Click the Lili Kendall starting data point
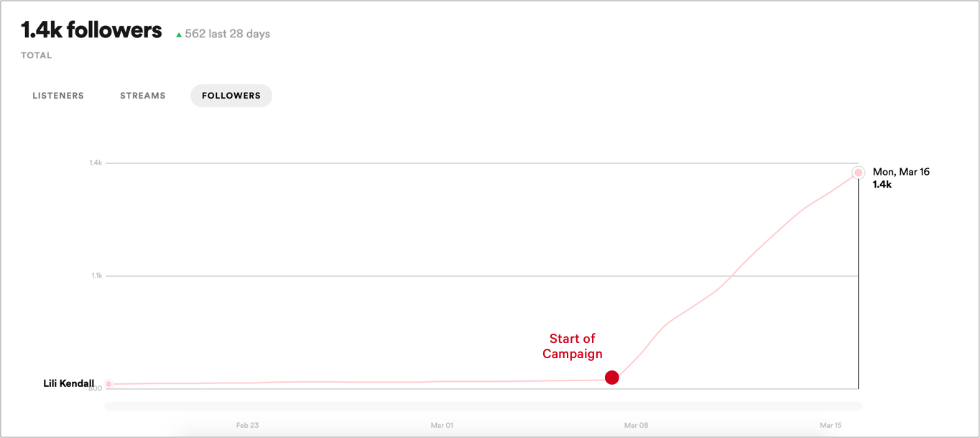Image resolution: width=980 pixels, height=438 pixels. (x=108, y=384)
